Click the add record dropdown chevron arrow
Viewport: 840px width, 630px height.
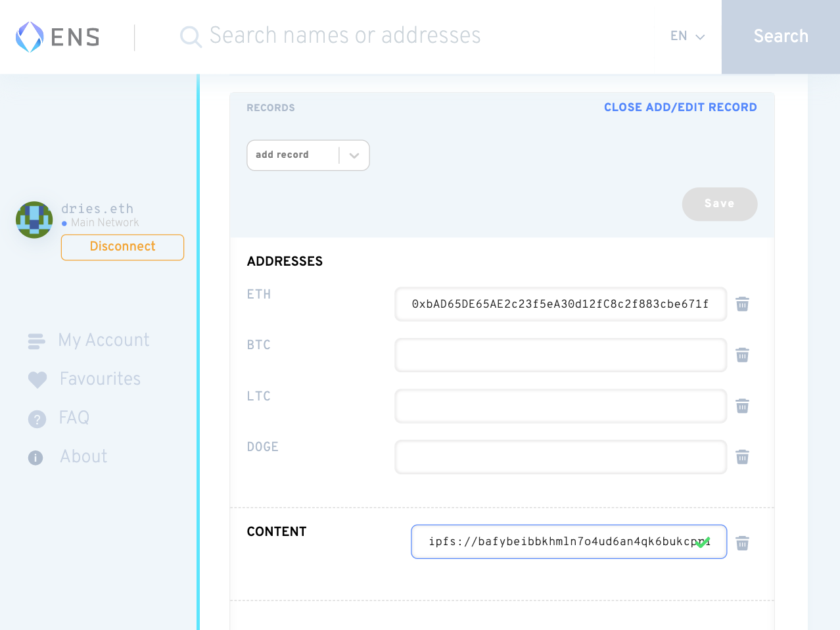coord(354,155)
